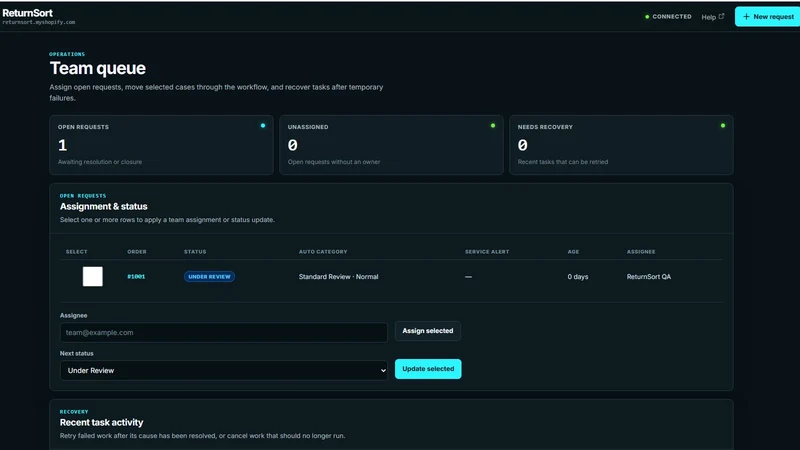Screen dimensions: 800x450
Task: Click the ASSIGNEE column header
Action: point(641,252)
